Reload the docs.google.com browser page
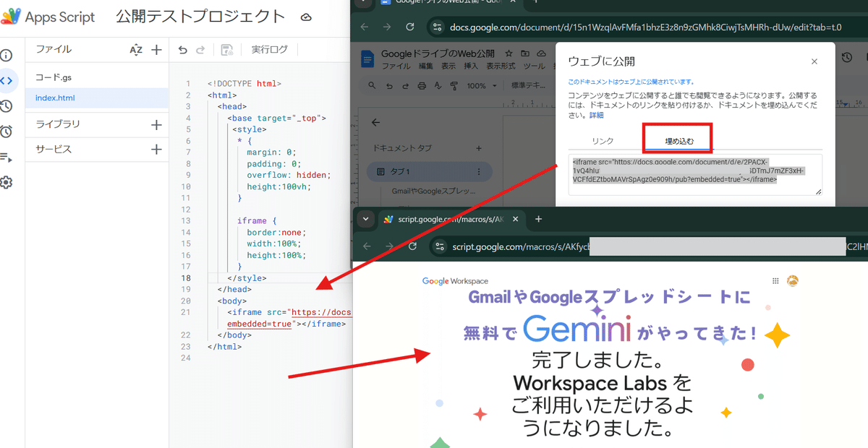This screenshot has width=868, height=448. point(410,27)
